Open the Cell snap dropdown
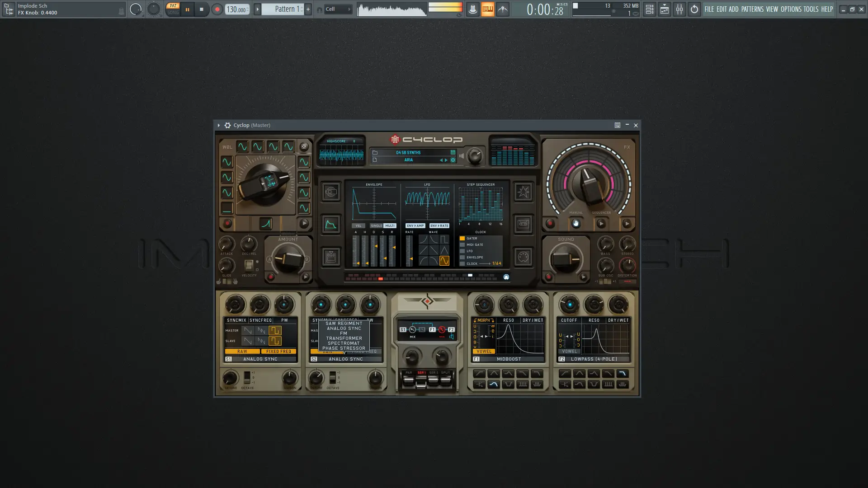The height and width of the screenshot is (488, 868). pyautogui.click(x=338, y=9)
